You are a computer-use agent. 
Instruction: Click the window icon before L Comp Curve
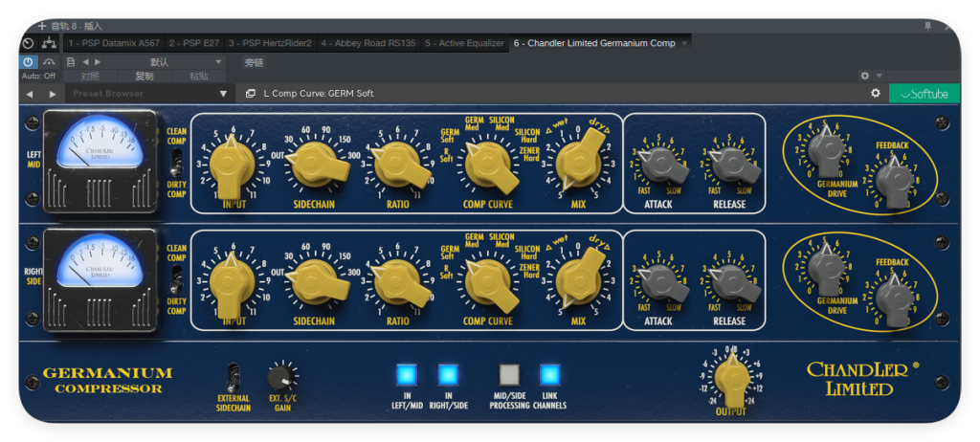(x=250, y=94)
